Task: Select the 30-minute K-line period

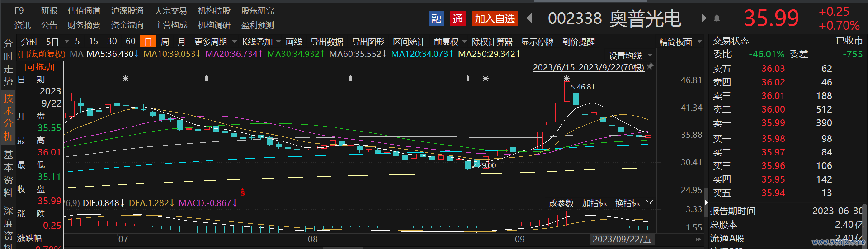Action: tap(112, 42)
